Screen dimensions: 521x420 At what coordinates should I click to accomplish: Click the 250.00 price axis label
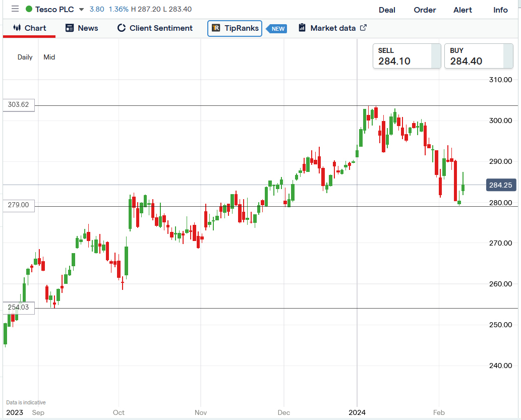pos(500,325)
